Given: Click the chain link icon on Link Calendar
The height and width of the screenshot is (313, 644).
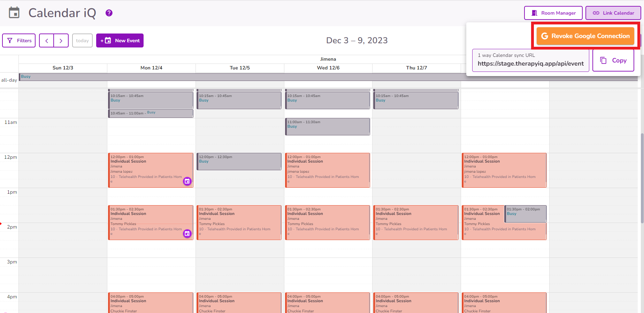Looking at the screenshot, I should pos(597,13).
